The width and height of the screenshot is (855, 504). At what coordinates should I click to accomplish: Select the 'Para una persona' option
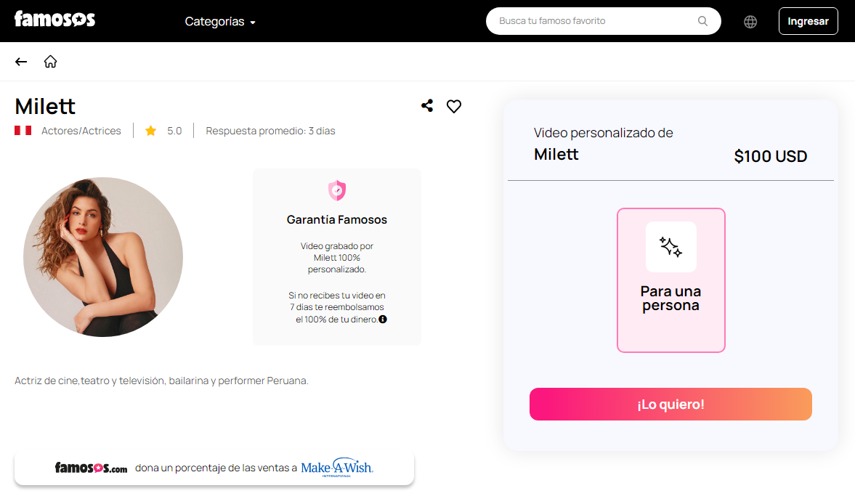pyautogui.click(x=670, y=280)
